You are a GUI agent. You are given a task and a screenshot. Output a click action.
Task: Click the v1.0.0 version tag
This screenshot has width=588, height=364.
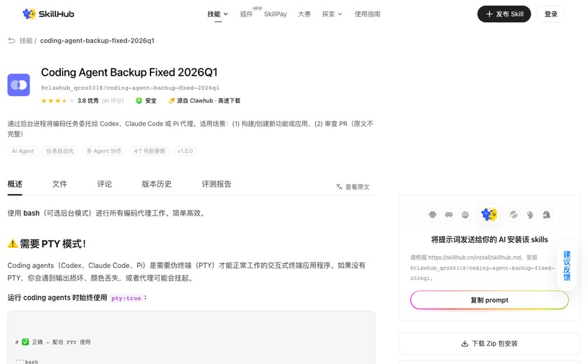pyautogui.click(x=185, y=151)
